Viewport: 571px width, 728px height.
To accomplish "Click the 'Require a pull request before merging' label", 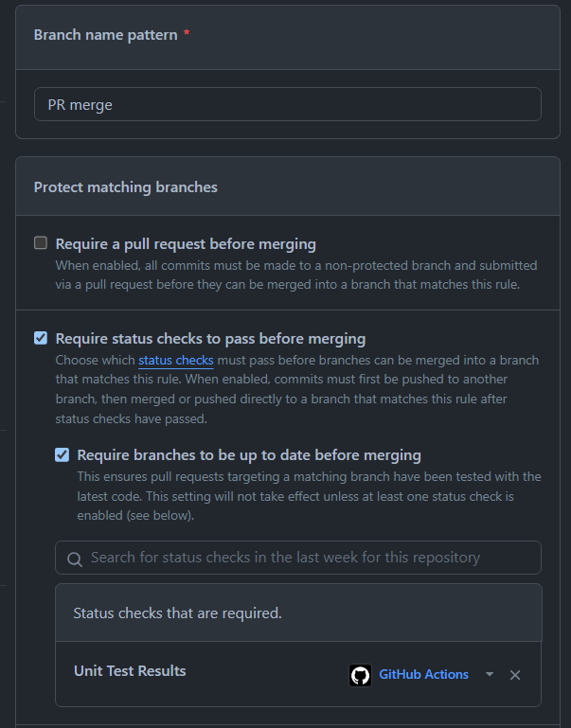I will [186, 243].
